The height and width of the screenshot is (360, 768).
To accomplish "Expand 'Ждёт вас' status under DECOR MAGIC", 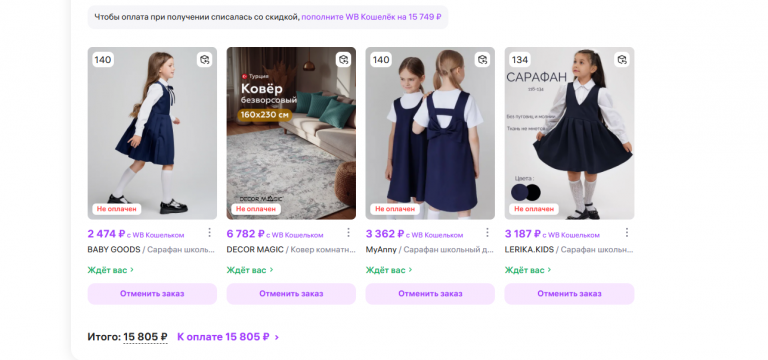I will click(x=250, y=270).
